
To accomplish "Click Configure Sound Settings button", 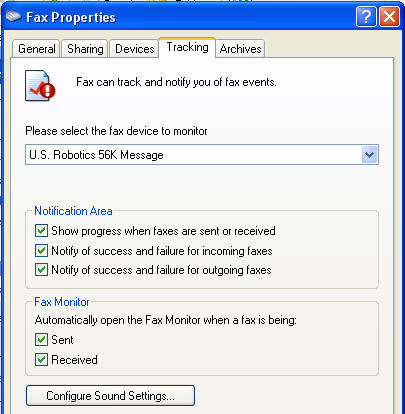I will click(x=110, y=396).
